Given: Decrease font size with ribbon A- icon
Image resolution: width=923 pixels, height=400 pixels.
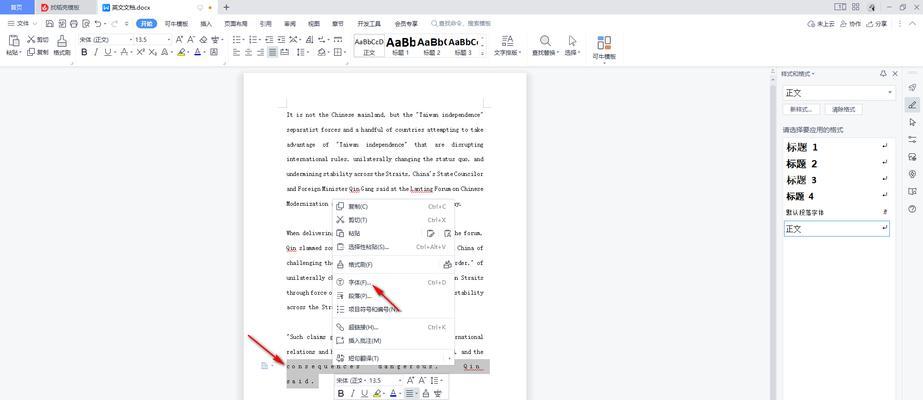Looking at the screenshot, I should pyautogui.click(x=191, y=39).
